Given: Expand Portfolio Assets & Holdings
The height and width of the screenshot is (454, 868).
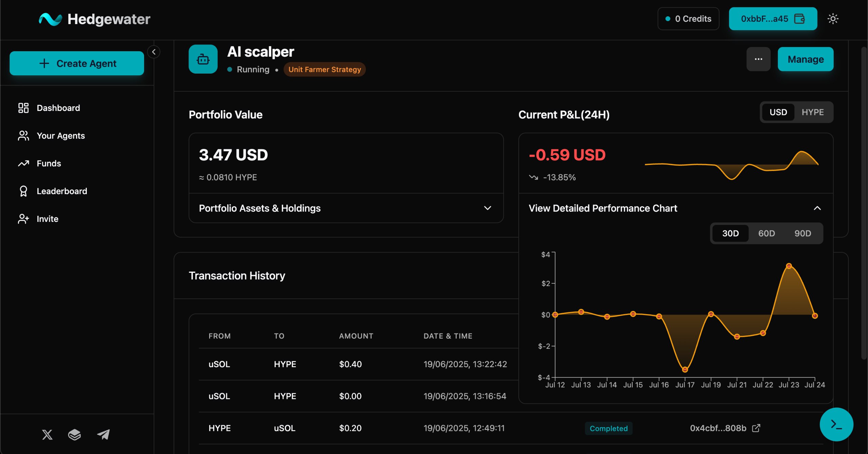Looking at the screenshot, I should 346,208.
